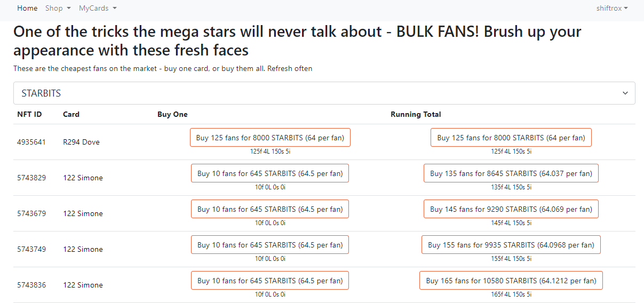
Task: Buy 165 fans for 10580 STARBITS
Action: tap(511, 281)
